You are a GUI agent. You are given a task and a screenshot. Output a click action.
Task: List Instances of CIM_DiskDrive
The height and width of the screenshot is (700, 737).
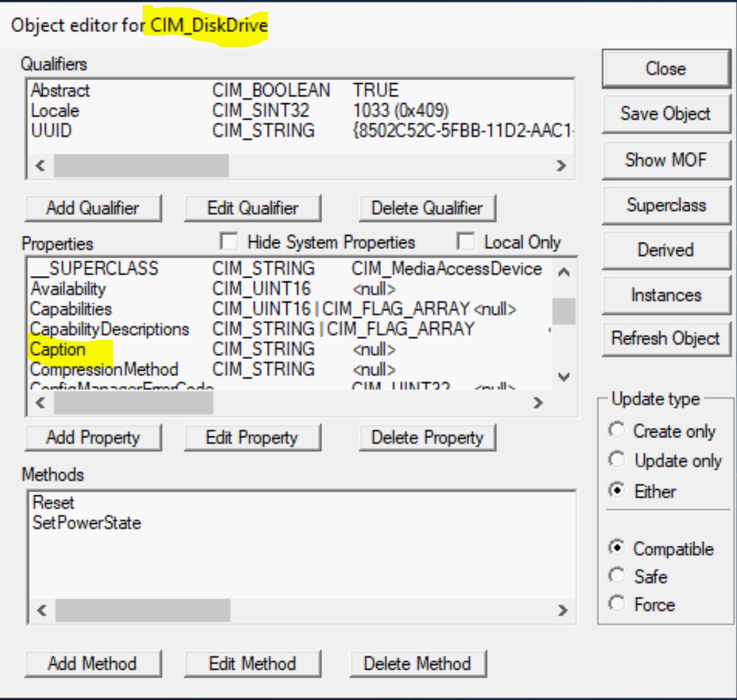(665, 296)
